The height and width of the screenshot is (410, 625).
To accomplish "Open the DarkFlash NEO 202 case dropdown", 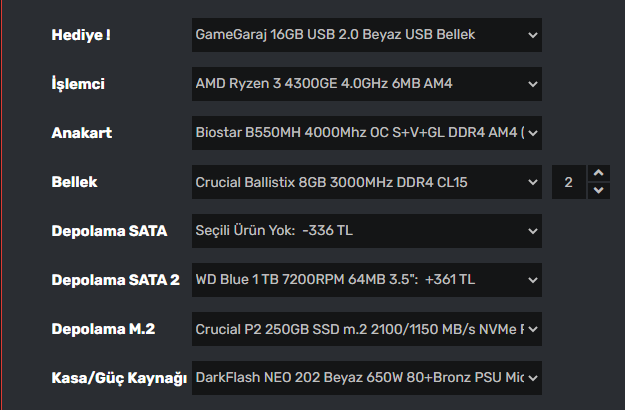I will pos(366,377).
